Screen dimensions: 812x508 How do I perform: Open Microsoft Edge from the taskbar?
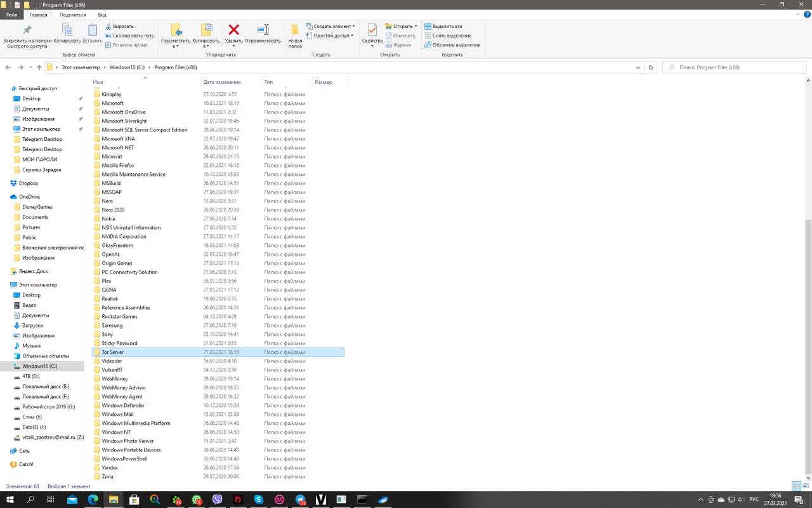93,500
